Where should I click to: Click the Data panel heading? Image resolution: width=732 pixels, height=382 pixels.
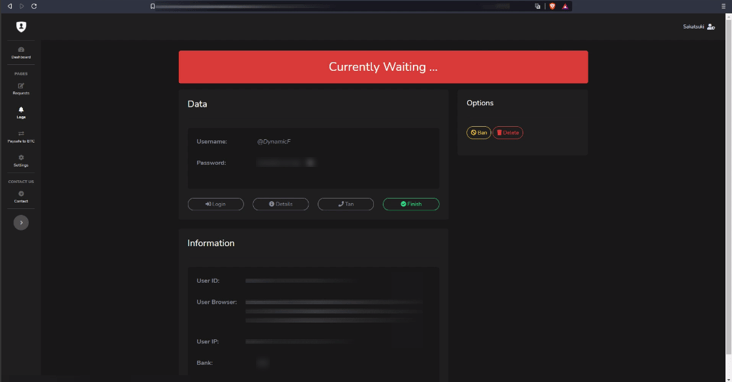[x=197, y=104]
